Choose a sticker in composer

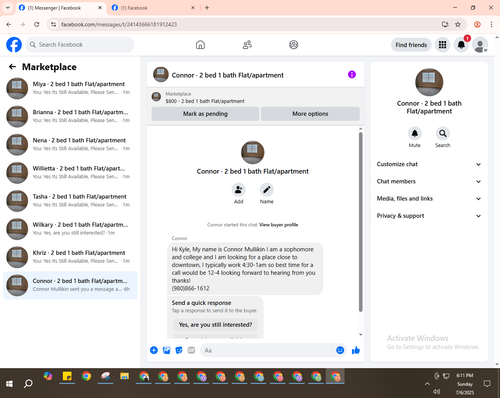click(x=179, y=350)
